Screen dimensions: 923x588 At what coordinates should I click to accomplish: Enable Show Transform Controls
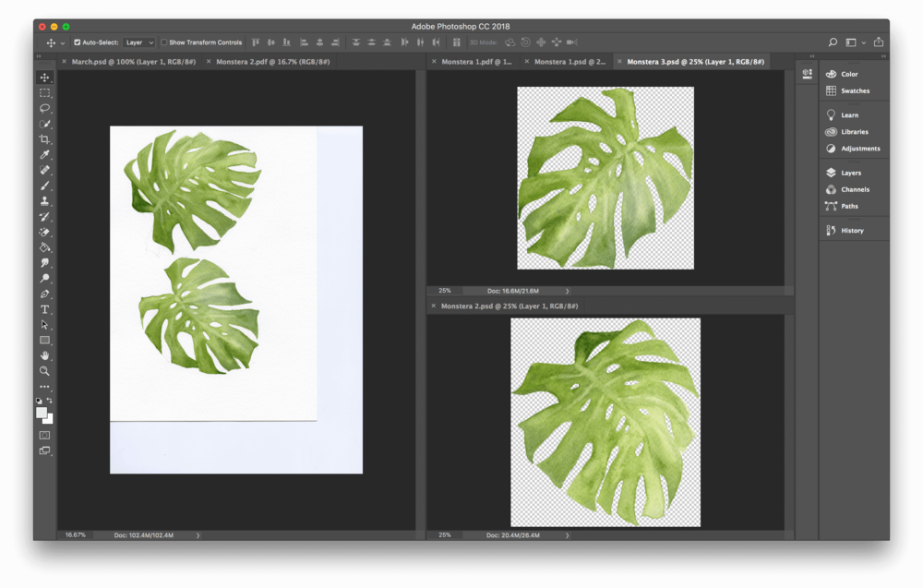(x=162, y=42)
